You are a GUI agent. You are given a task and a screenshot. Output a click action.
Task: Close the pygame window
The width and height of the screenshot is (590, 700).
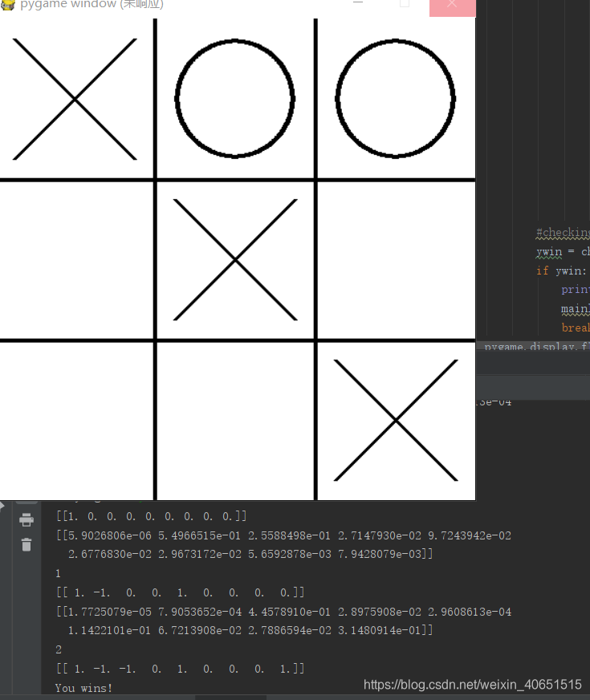pyautogui.click(x=452, y=6)
